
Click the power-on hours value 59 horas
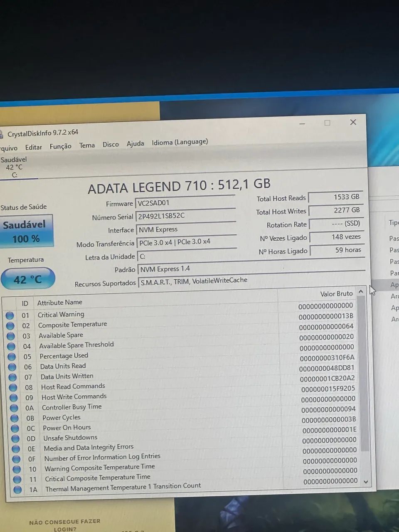tap(337, 250)
